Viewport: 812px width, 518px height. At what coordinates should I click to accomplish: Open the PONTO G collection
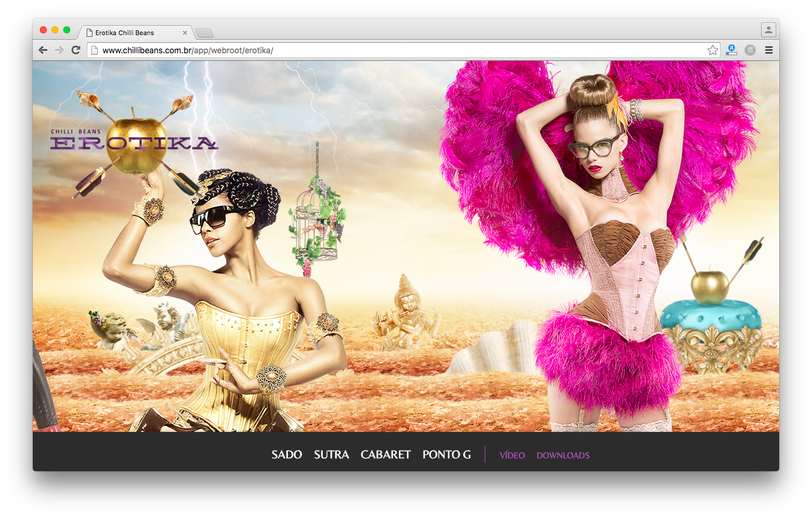(447, 455)
